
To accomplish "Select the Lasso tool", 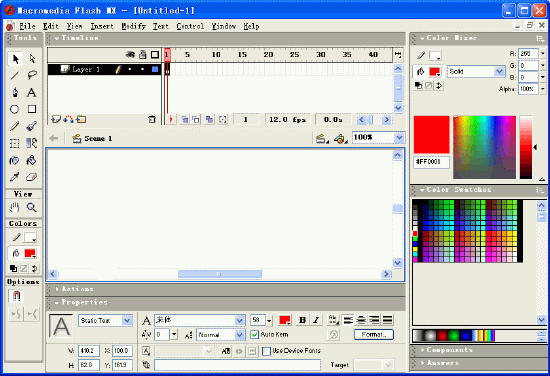I will (x=32, y=75).
